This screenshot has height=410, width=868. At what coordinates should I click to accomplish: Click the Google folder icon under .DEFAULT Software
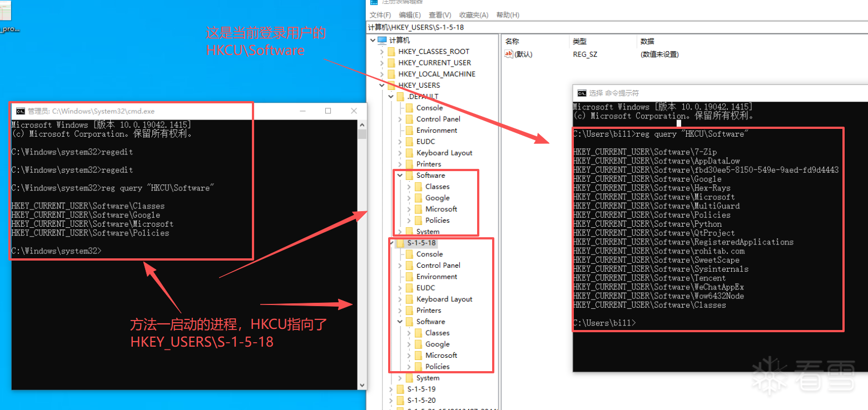(419, 198)
